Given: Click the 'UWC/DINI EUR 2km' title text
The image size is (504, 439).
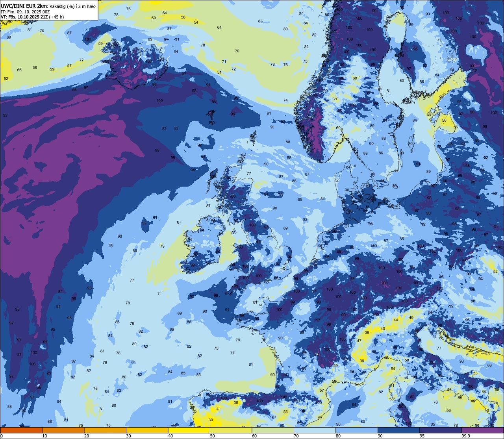Looking at the screenshot, I should tap(24, 6).
